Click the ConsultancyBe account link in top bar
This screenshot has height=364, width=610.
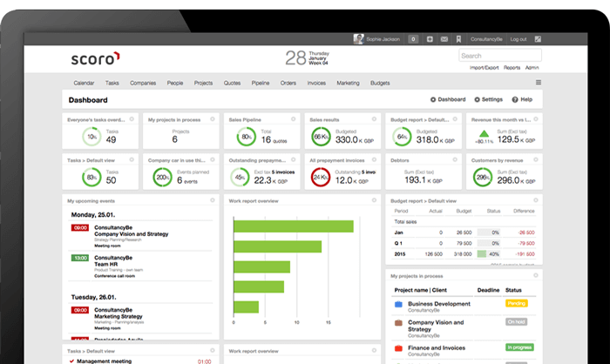pos(486,39)
